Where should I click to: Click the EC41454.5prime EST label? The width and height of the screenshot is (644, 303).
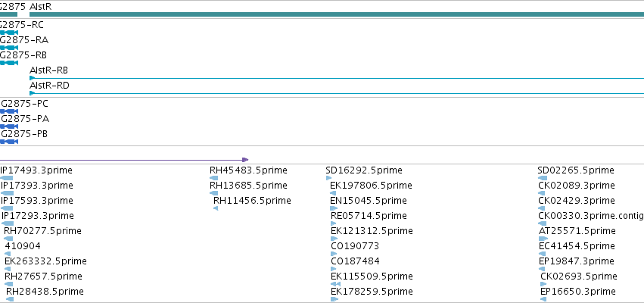(577, 246)
